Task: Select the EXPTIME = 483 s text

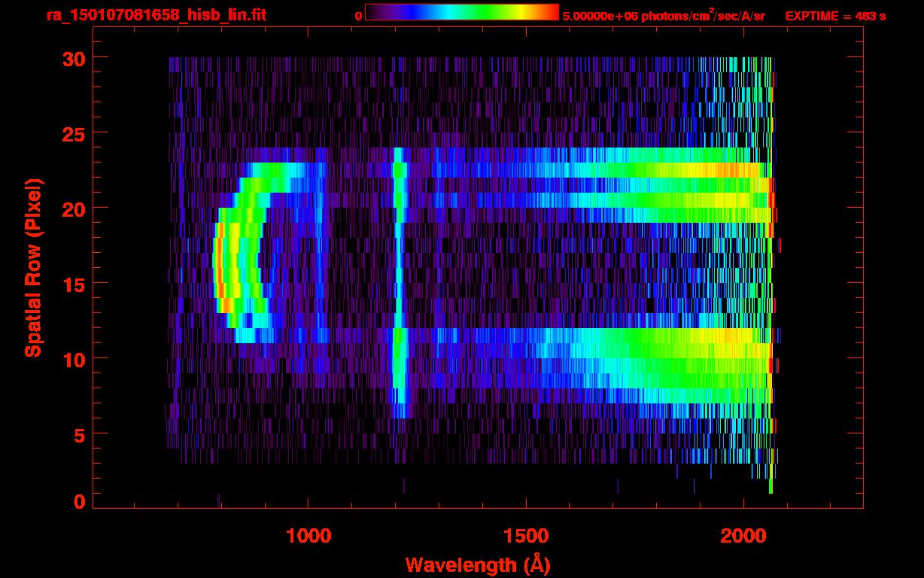Action: click(835, 16)
